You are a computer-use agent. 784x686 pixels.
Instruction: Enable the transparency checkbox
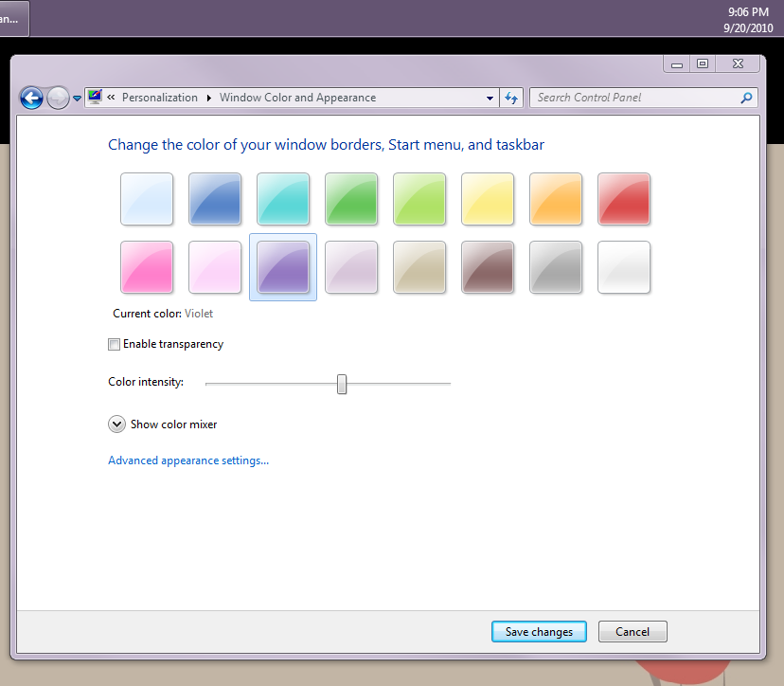point(115,344)
